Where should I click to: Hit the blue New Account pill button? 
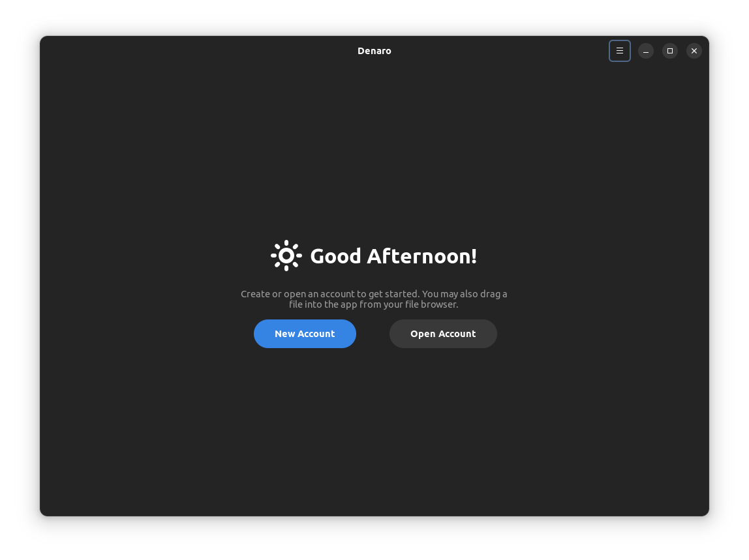pyautogui.click(x=305, y=334)
